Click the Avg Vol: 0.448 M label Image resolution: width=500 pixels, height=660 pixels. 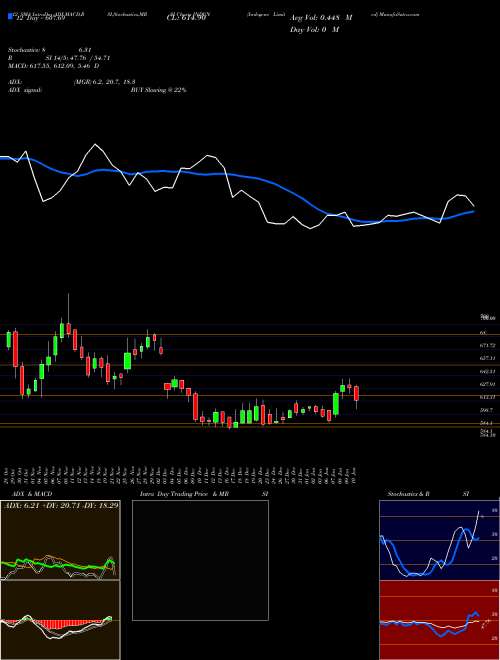click(321, 18)
